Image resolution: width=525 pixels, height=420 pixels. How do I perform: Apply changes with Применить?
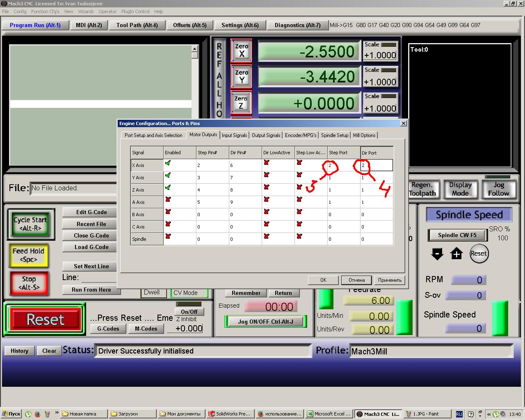point(390,280)
